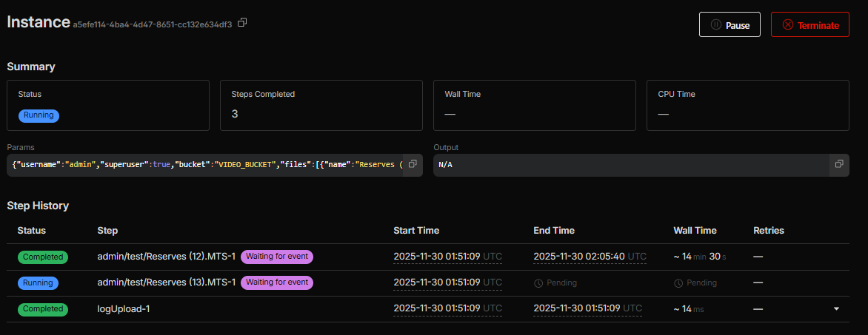Click the Waiting for event badge on Reserves (13)
This screenshot has width=868, height=335.
click(277, 282)
